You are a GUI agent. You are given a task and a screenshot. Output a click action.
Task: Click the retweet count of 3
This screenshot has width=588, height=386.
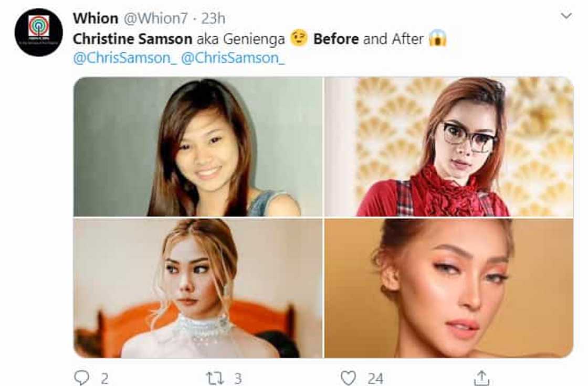click(x=237, y=378)
